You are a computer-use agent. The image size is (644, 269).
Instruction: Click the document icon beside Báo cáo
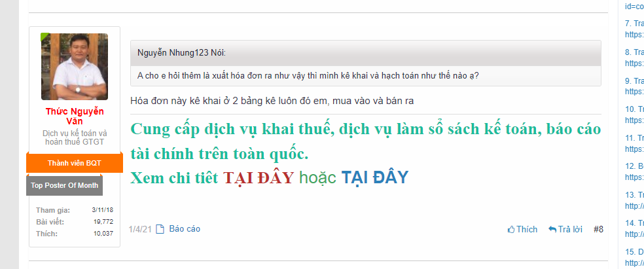point(160,229)
